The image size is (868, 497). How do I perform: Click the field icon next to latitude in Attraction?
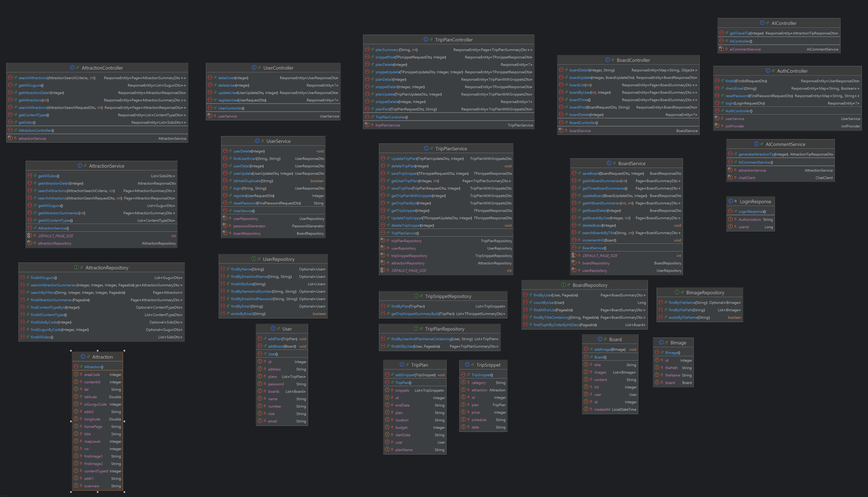[76, 397]
